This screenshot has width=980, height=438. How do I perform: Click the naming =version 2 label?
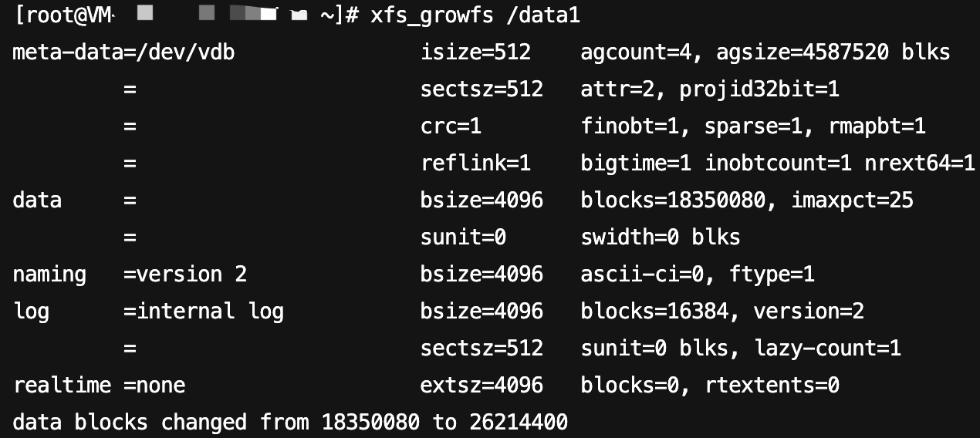point(130,275)
